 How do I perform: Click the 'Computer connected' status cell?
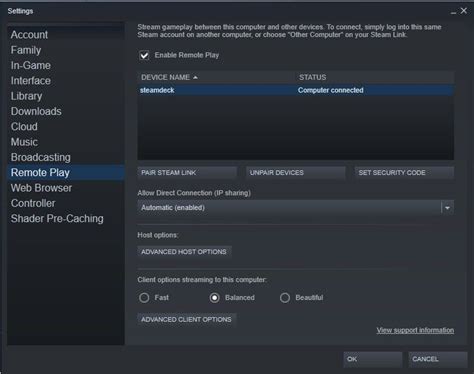pos(331,90)
